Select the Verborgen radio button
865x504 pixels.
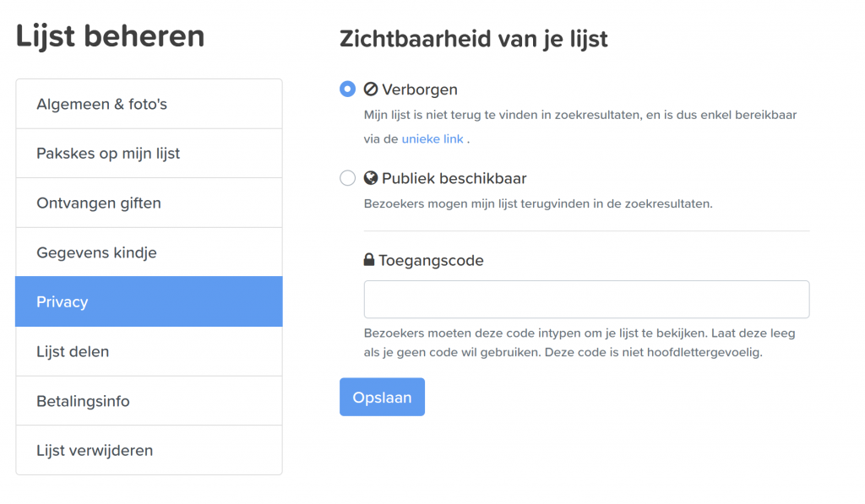(347, 89)
